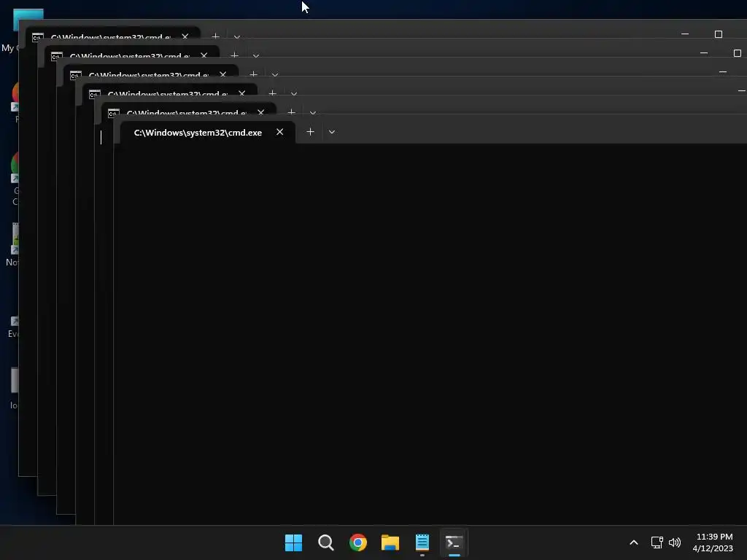Minimize the third-from-back terminal window
This screenshot has height=560, width=747.
(723, 72)
